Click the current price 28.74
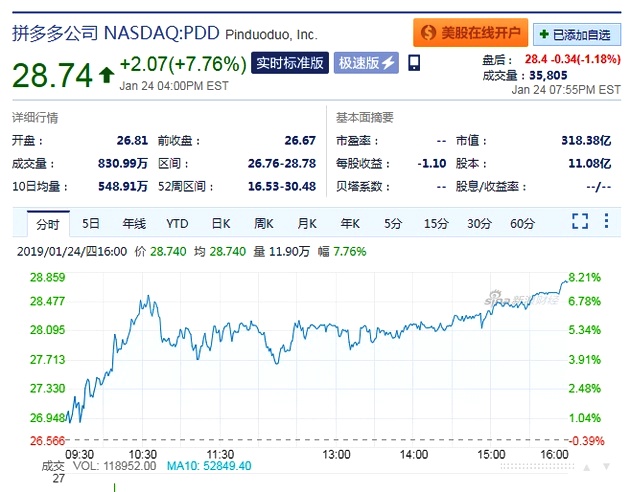The width and height of the screenshot is (630, 492). [53, 75]
